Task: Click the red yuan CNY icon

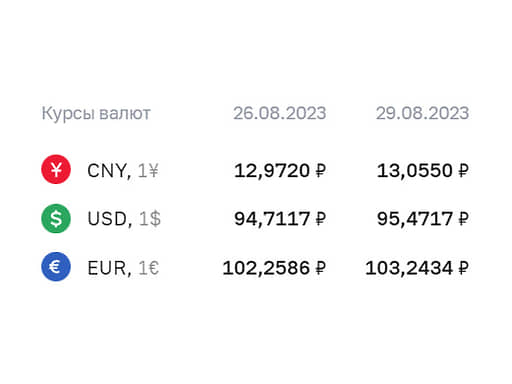Action: tap(56, 169)
